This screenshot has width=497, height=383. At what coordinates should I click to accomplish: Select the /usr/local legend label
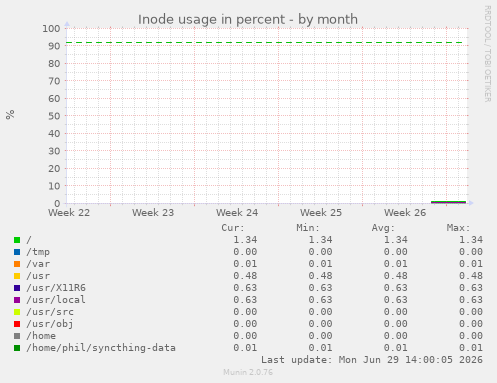click(56, 300)
